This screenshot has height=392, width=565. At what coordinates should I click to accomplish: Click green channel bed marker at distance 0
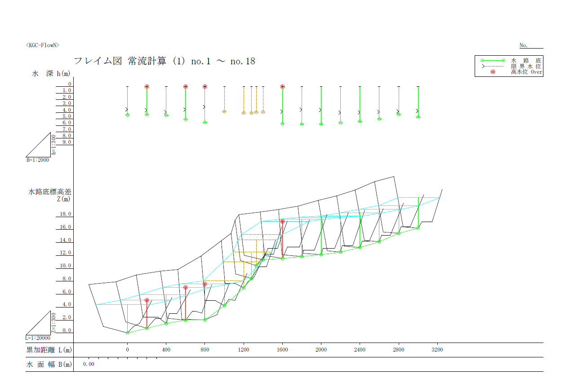click(128, 333)
